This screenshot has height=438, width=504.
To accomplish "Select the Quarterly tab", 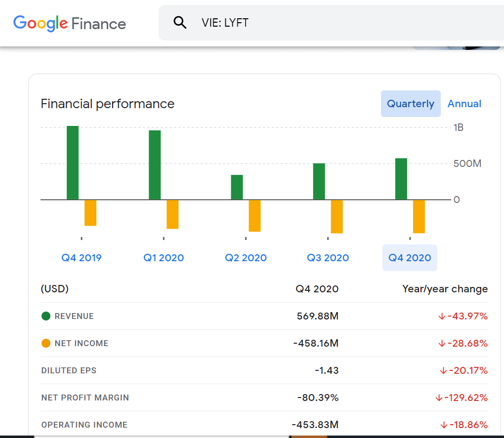I will (x=410, y=104).
